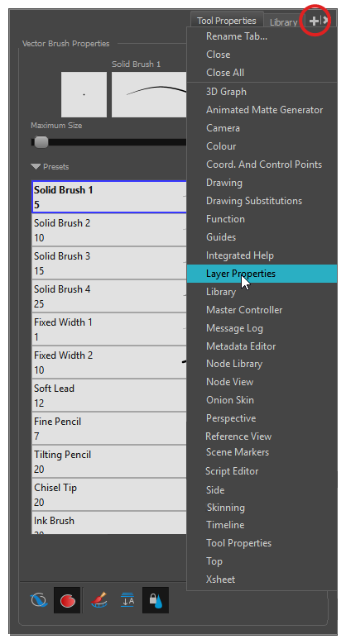Toggle the lock-and-droplet colour icon
The image size is (346, 644).
tap(156, 600)
